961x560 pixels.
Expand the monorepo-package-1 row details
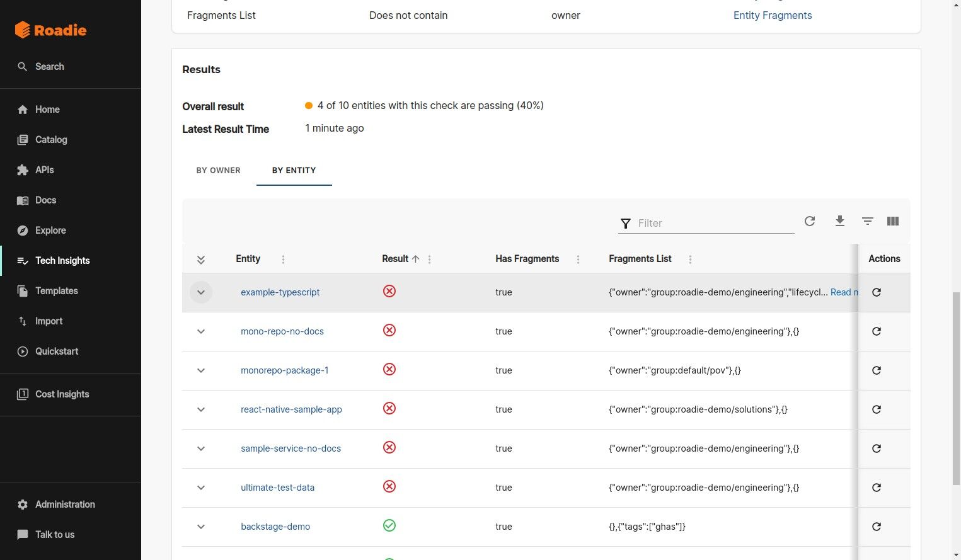coord(201,370)
